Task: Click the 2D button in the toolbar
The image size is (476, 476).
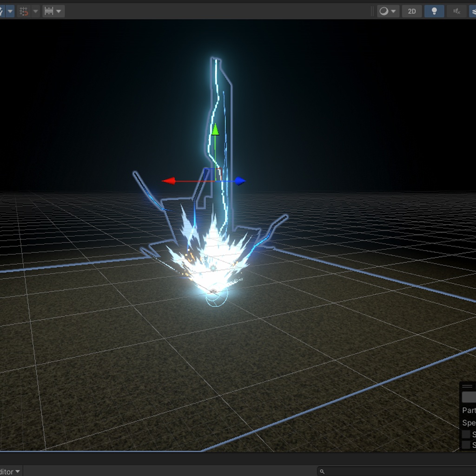Action: click(411, 11)
